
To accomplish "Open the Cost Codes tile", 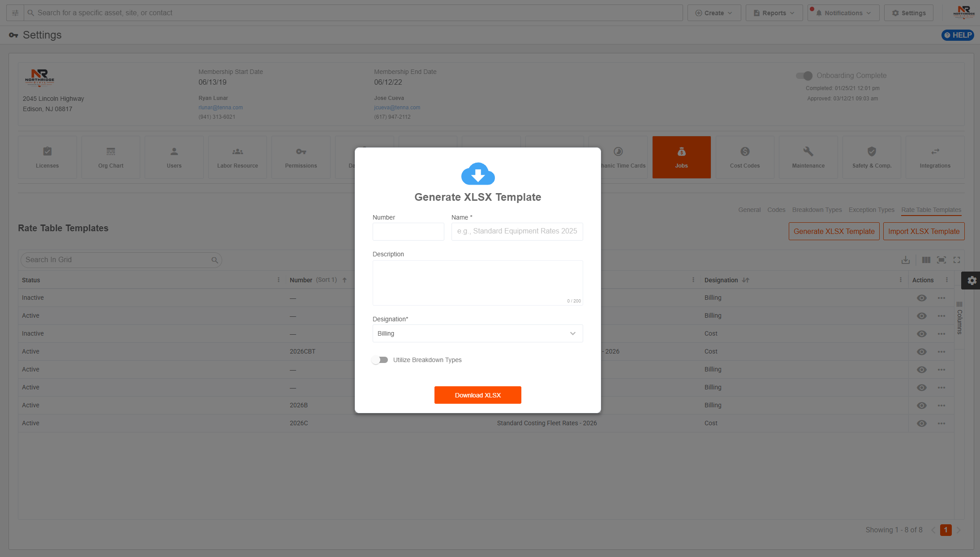I will tap(745, 157).
